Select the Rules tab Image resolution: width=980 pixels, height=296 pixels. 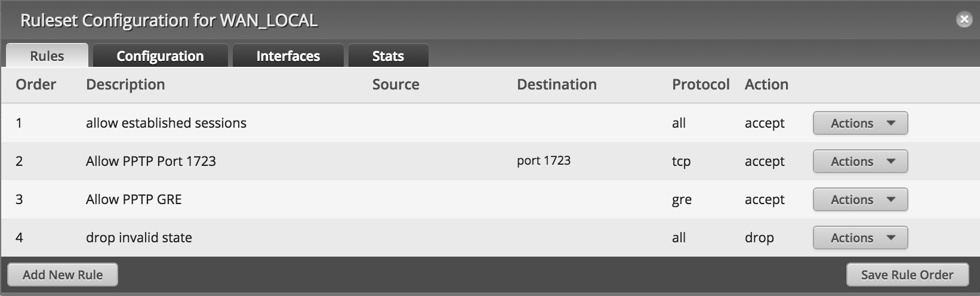(47, 55)
